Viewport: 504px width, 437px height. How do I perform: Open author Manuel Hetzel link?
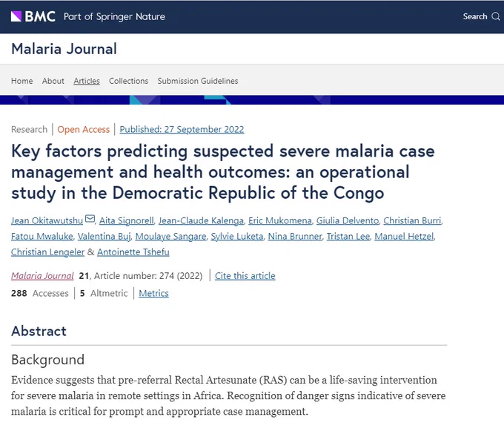pos(404,237)
